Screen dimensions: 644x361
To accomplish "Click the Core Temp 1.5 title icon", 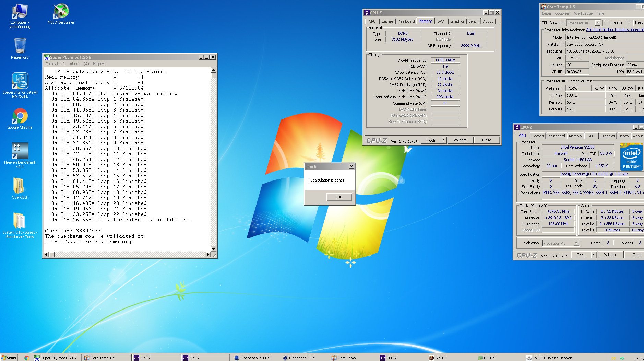I will point(544,7).
